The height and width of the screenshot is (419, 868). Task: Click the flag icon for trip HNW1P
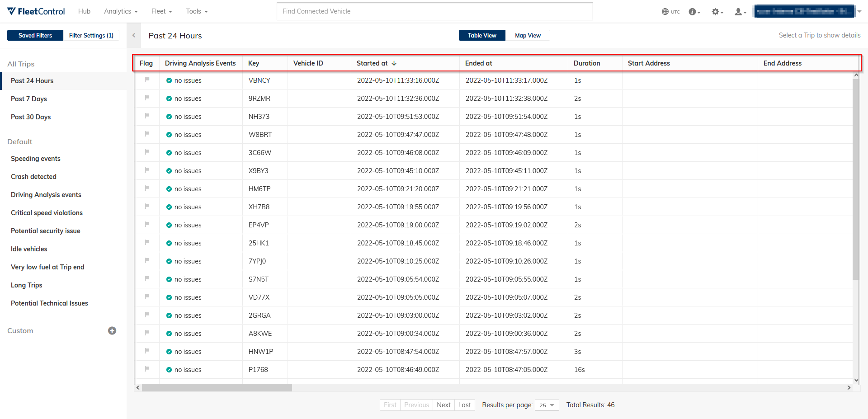147,351
